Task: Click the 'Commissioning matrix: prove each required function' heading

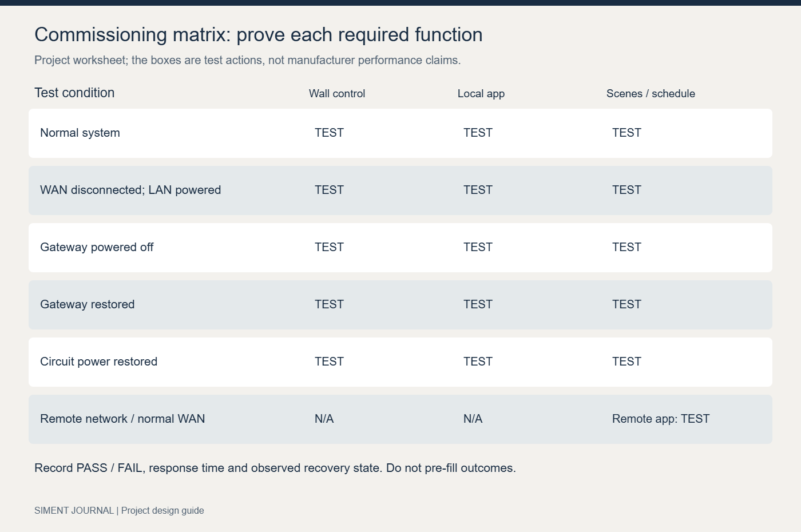Action: 259,35
